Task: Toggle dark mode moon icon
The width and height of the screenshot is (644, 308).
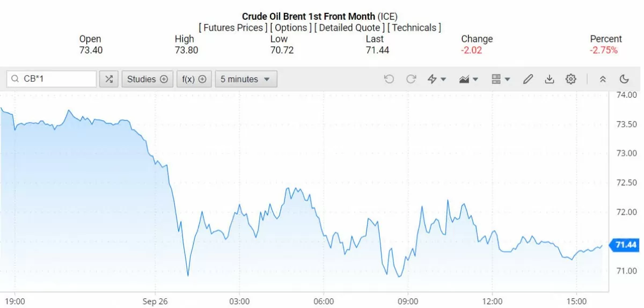Action: [624, 79]
